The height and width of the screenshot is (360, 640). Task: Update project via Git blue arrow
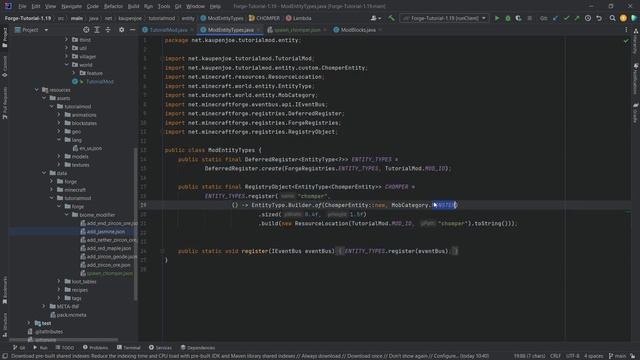556,18
